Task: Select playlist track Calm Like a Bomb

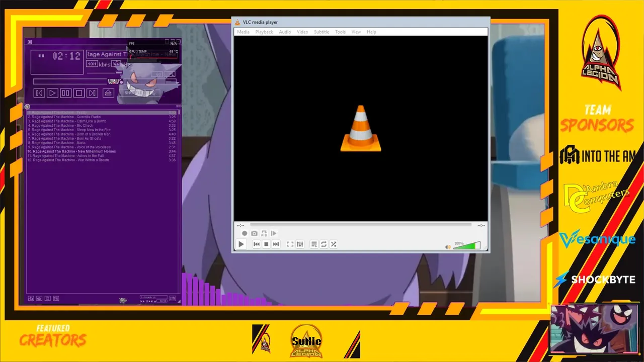Action: coord(102,121)
